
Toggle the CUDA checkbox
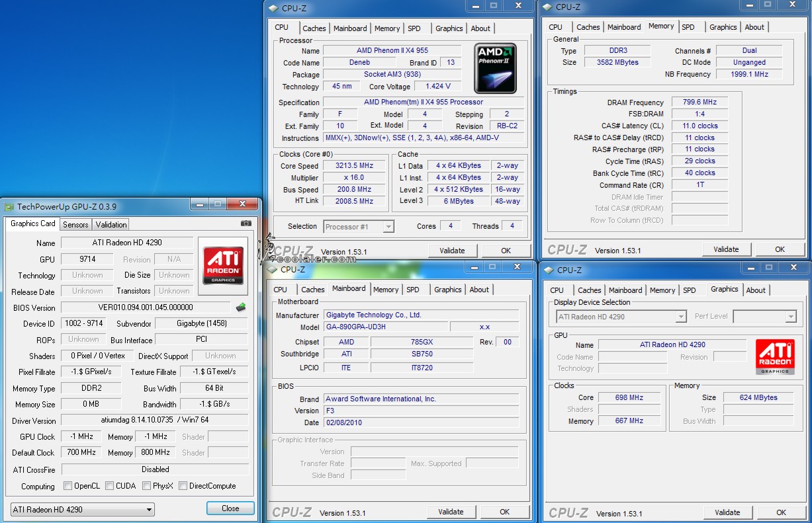109,486
